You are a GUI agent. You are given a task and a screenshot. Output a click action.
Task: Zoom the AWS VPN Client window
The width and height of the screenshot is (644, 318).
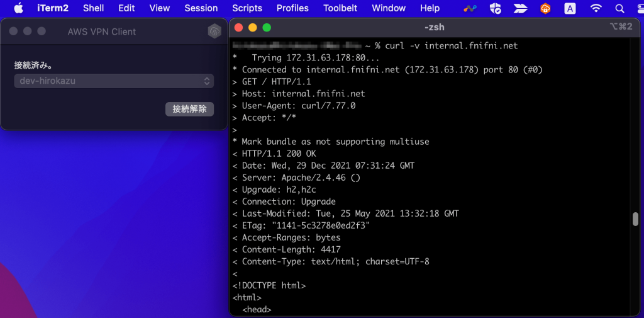42,31
